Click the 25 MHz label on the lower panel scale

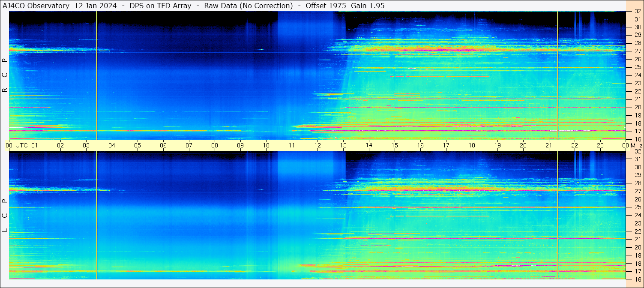pyautogui.click(x=638, y=207)
